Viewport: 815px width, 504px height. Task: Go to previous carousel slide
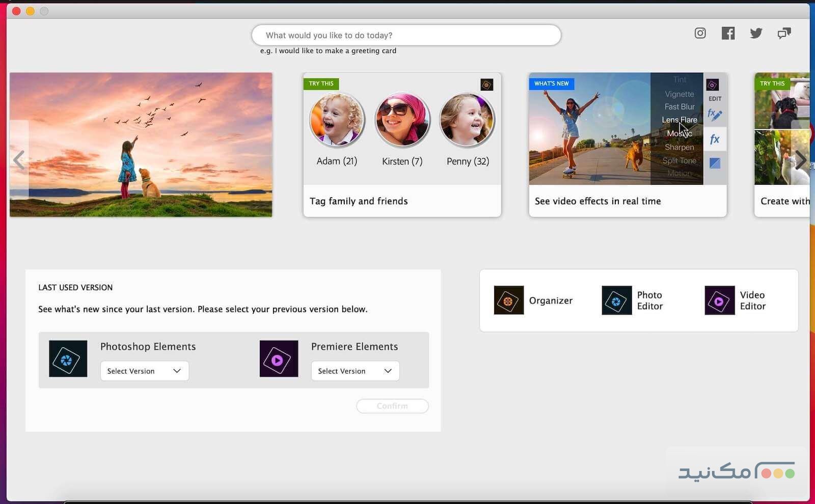(x=19, y=160)
